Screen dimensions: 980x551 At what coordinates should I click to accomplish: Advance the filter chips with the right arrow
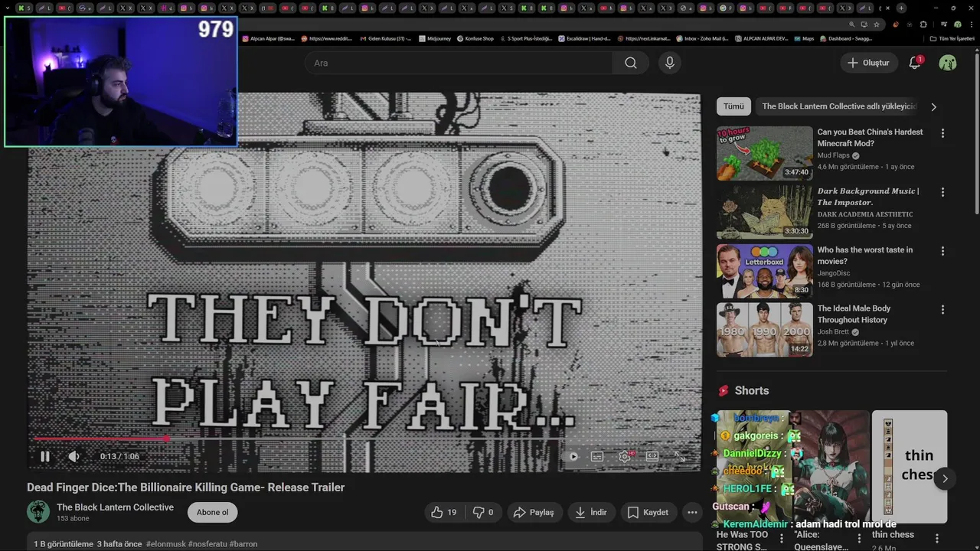pyautogui.click(x=933, y=107)
